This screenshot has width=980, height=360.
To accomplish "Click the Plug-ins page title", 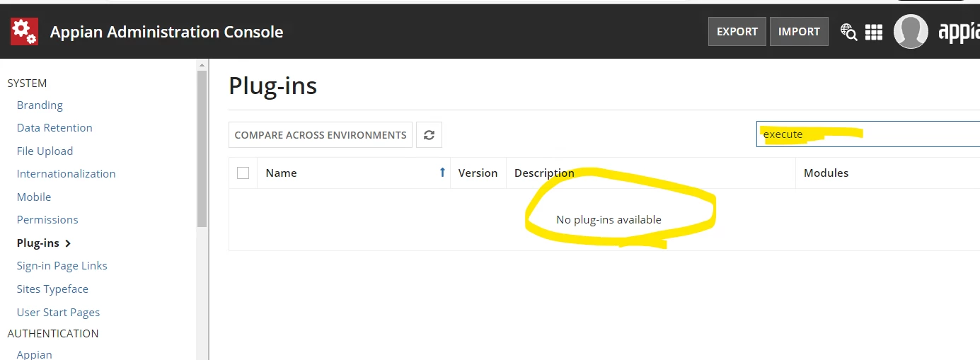I will coord(273,86).
